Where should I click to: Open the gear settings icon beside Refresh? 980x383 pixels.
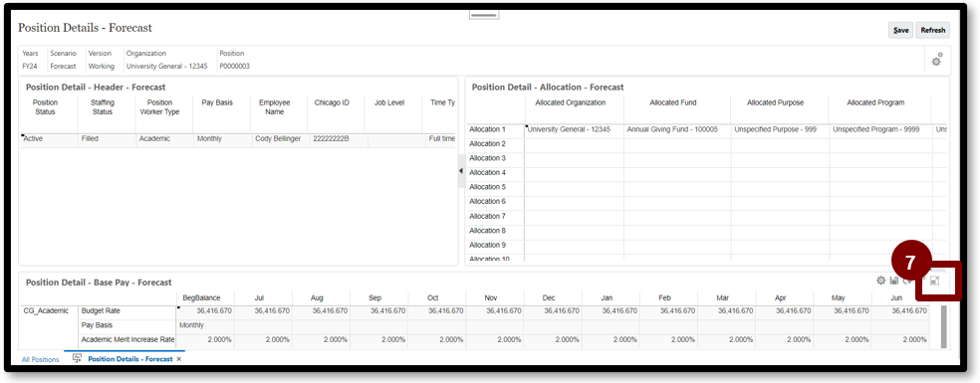(936, 61)
